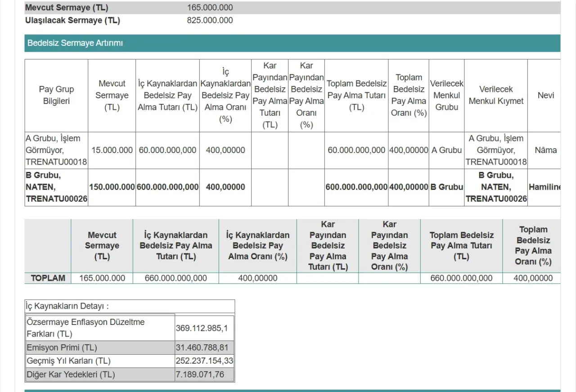The width and height of the screenshot is (576, 392).
Task: Select the Ulaşılacak Sermaye (TL) label
Action: [72, 20]
